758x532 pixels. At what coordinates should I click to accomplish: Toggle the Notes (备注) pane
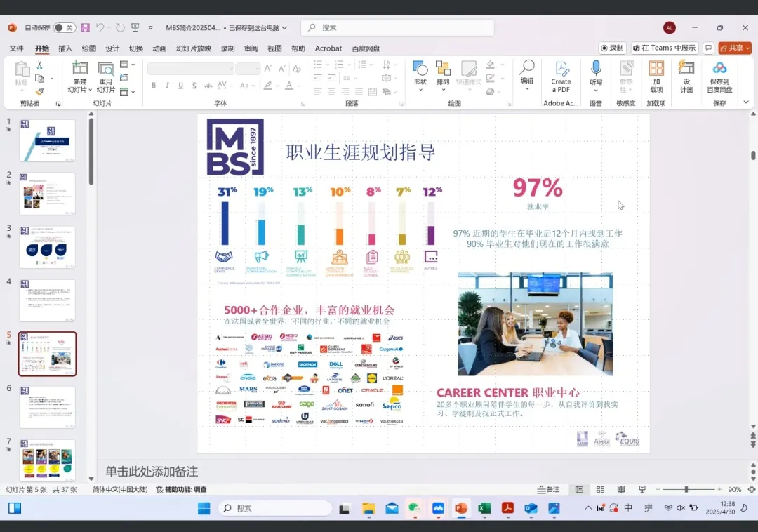[x=548, y=489]
